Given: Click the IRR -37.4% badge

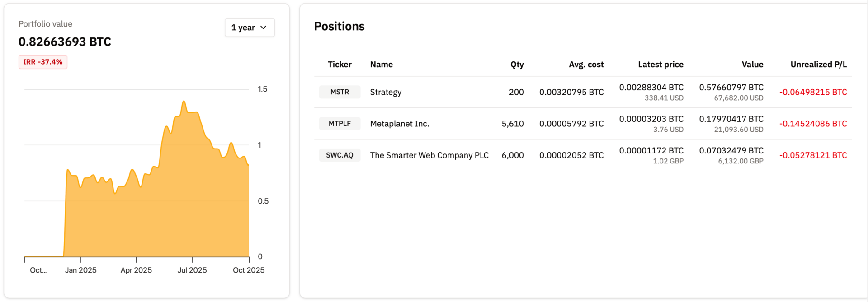Looking at the screenshot, I should click(x=43, y=62).
